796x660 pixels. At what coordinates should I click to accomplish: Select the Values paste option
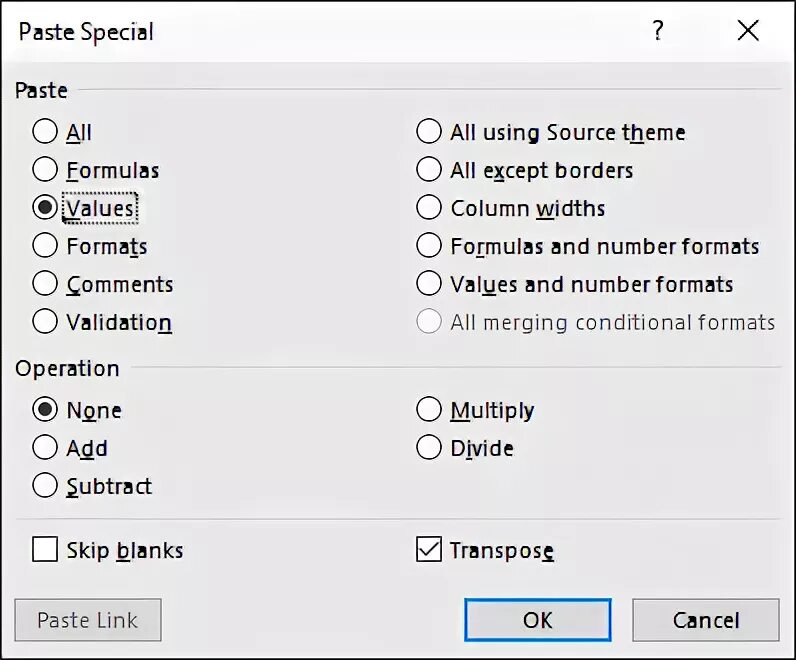coord(45,208)
